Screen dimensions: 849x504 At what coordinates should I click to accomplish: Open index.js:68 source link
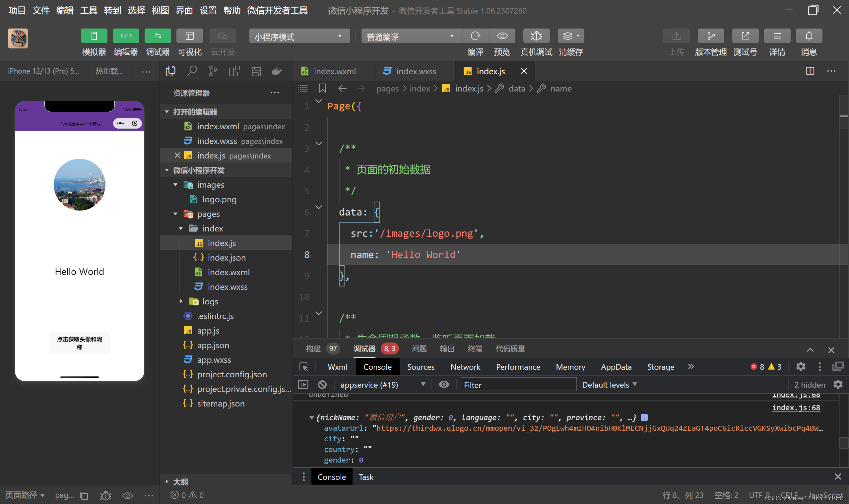796,408
